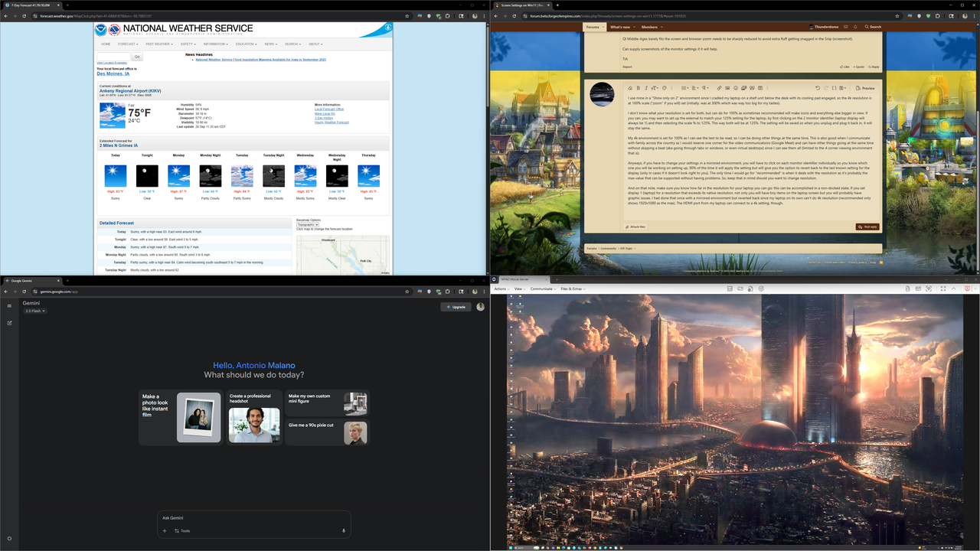The height and width of the screenshot is (551, 980).
Task: Insert an image in the forum reply editor
Action: pyautogui.click(x=727, y=88)
